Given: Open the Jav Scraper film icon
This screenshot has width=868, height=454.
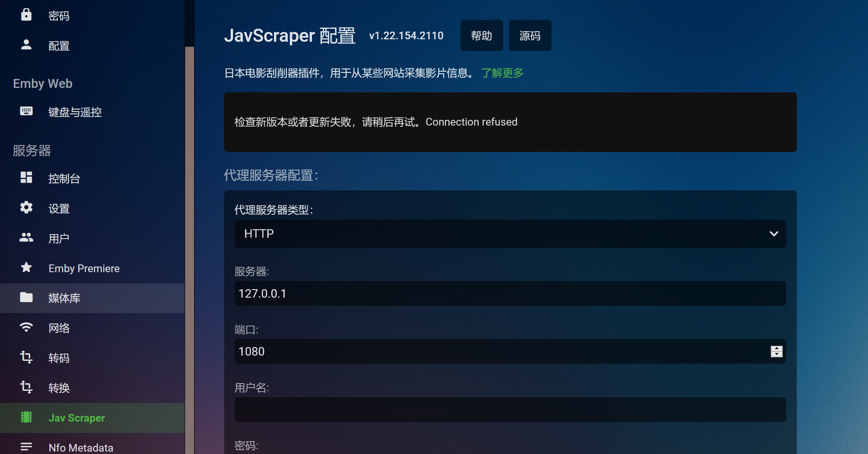Looking at the screenshot, I should (x=26, y=418).
